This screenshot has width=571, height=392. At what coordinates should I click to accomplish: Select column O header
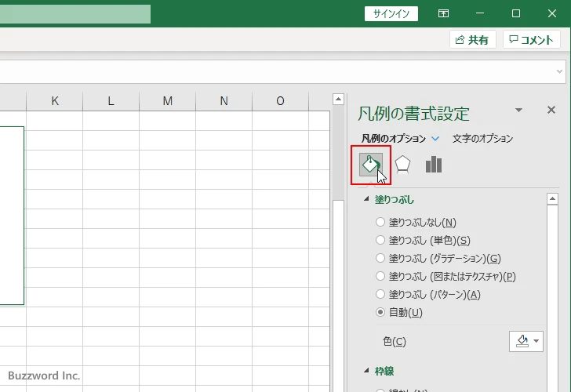point(281,101)
